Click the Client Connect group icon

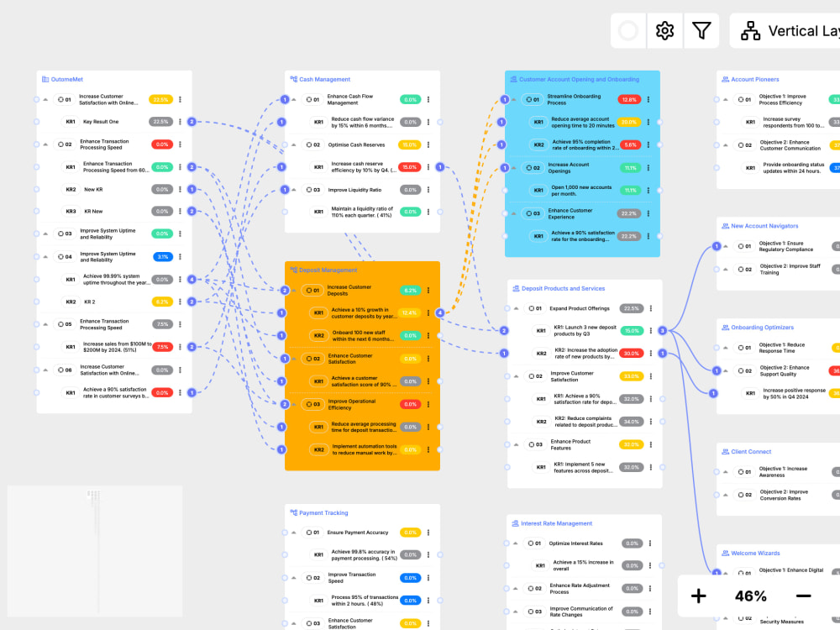tap(726, 452)
